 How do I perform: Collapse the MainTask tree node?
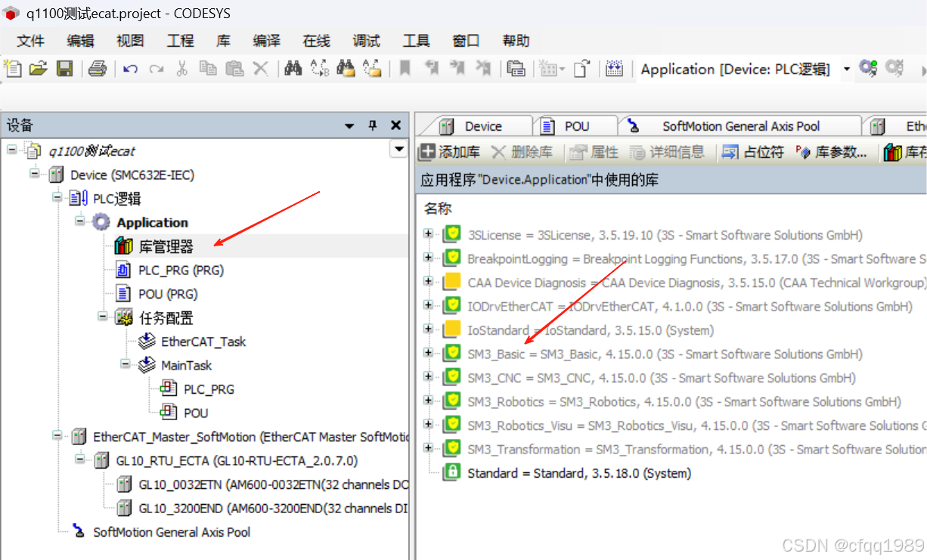click(x=126, y=364)
